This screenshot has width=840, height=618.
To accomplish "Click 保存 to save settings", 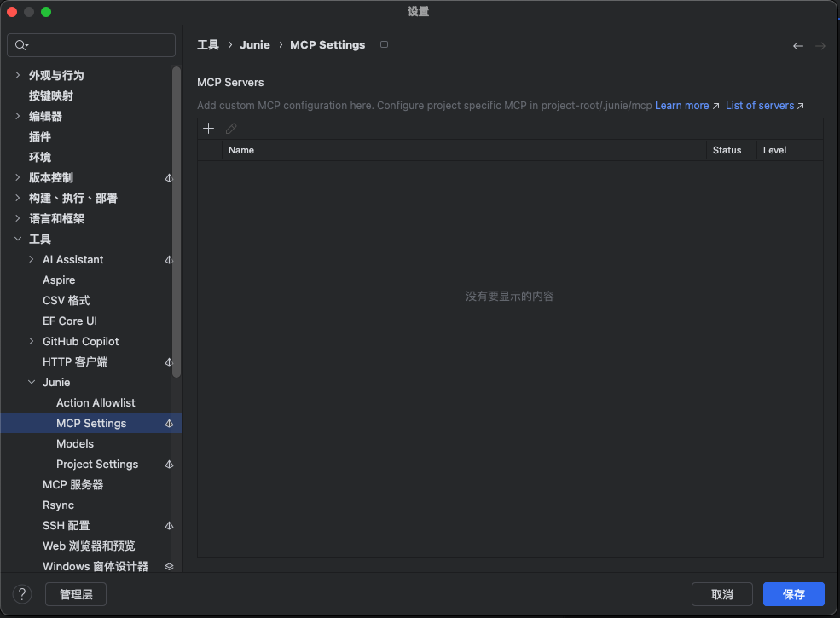I will 793,594.
